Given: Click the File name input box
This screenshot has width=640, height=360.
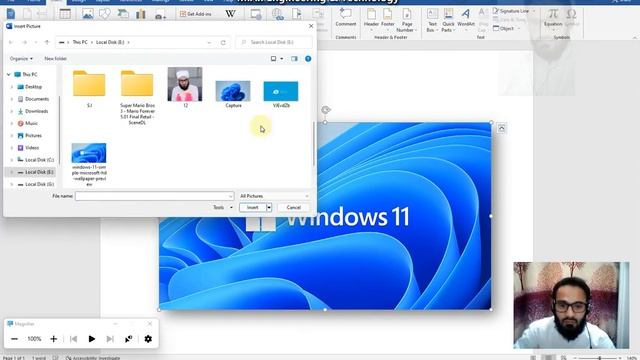Looking at the screenshot, I should [154, 196].
